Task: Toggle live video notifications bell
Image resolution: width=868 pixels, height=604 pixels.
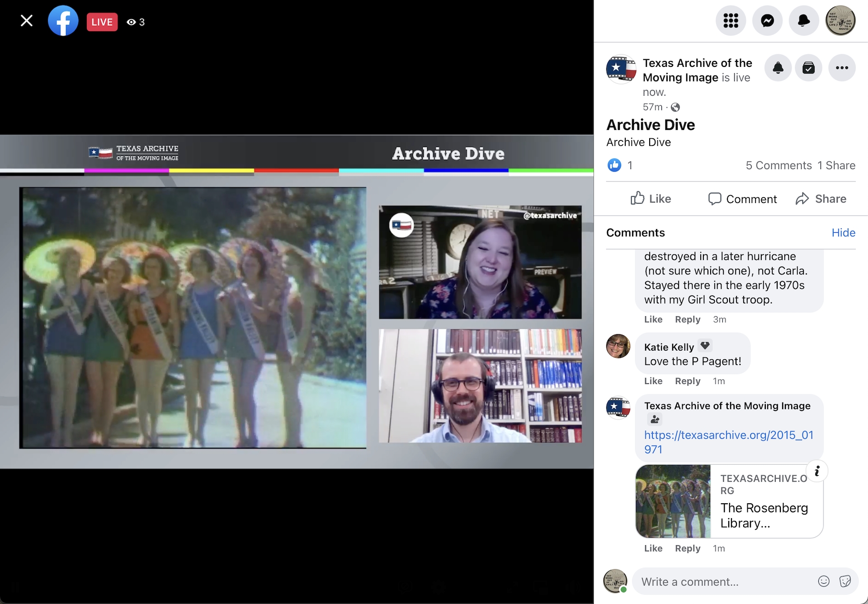Action: (778, 68)
